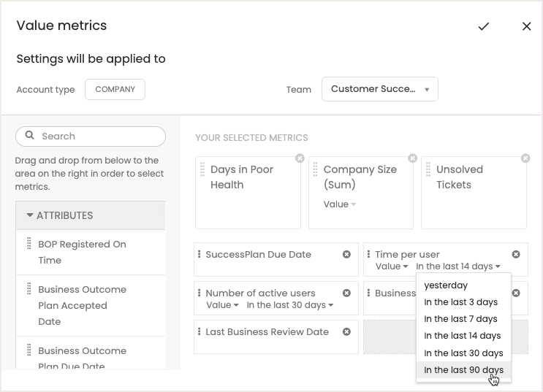This screenshot has height=392, width=543.
Task: Remove the Days in Poor Health metric
Action: 300,158
